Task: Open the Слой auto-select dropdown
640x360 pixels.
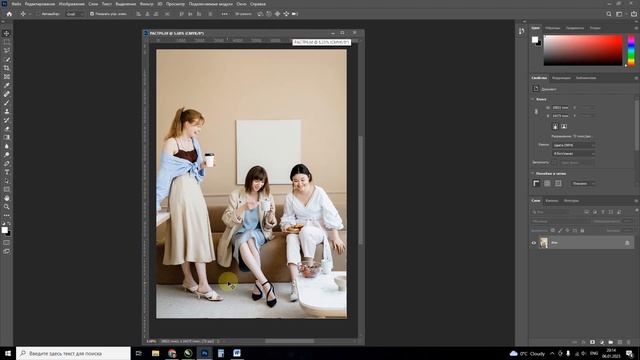Action: [x=74, y=14]
